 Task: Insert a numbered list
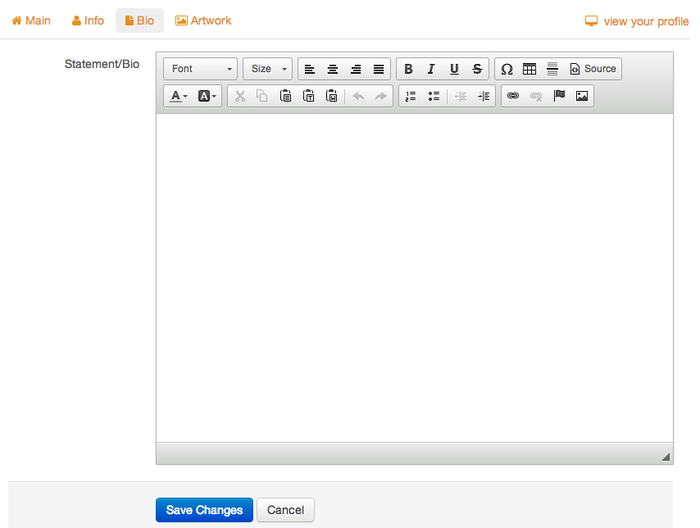(411, 96)
